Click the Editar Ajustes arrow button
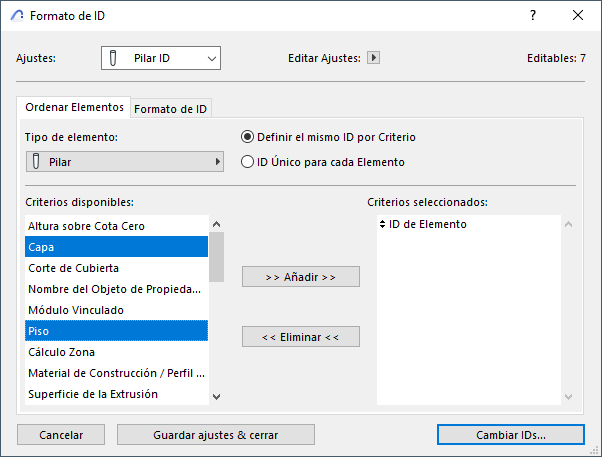 point(374,58)
